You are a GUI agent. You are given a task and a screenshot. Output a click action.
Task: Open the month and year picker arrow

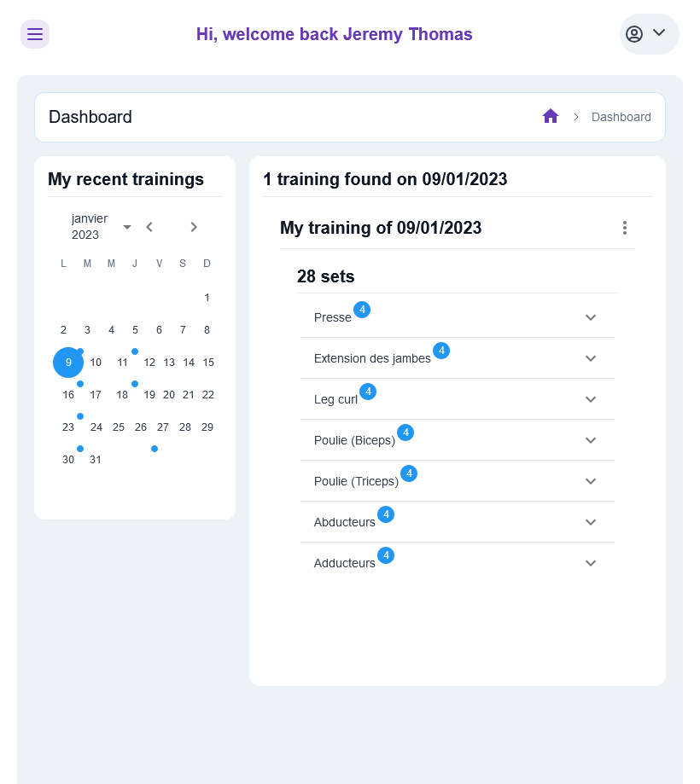pyautogui.click(x=127, y=227)
